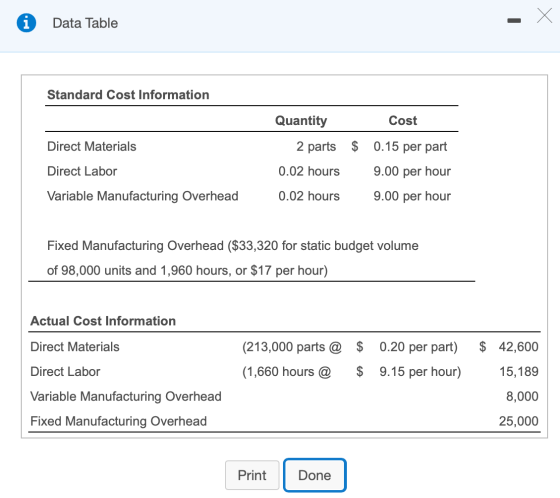This screenshot has height=498, width=560.
Task: Click the Done button
Action: (x=315, y=475)
